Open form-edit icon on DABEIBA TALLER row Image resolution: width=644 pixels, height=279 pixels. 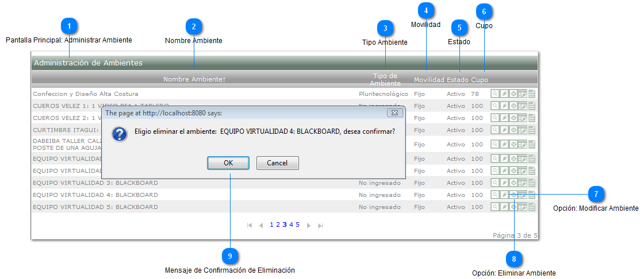[x=523, y=144]
